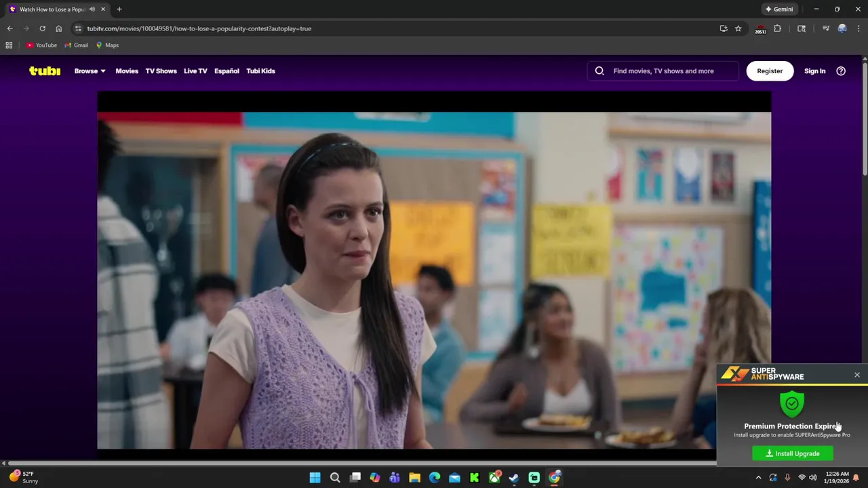Open the Maps bookmark

pos(107,45)
